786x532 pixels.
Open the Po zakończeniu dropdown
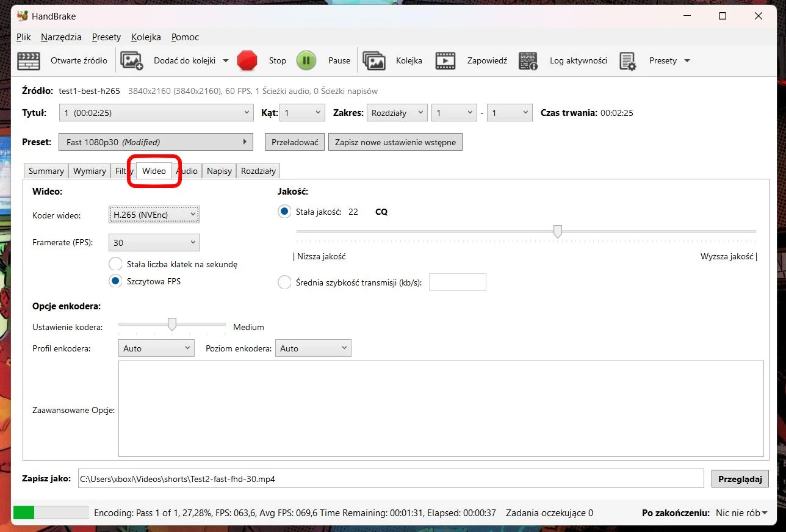pyautogui.click(x=741, y=513)
